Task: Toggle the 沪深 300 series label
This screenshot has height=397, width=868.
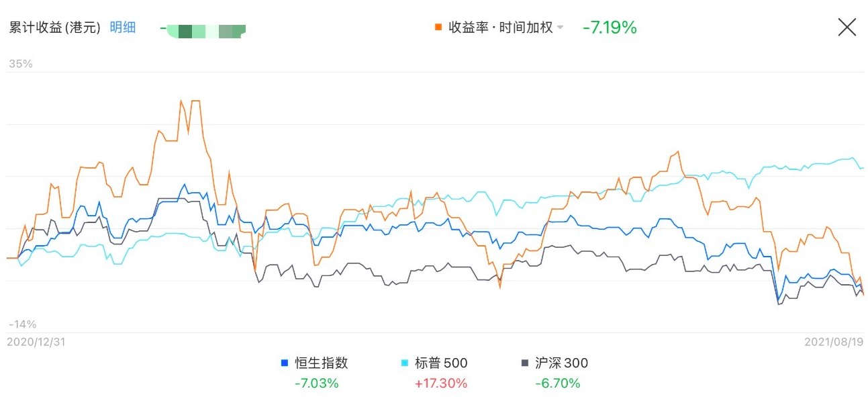Action: point(561,363)
